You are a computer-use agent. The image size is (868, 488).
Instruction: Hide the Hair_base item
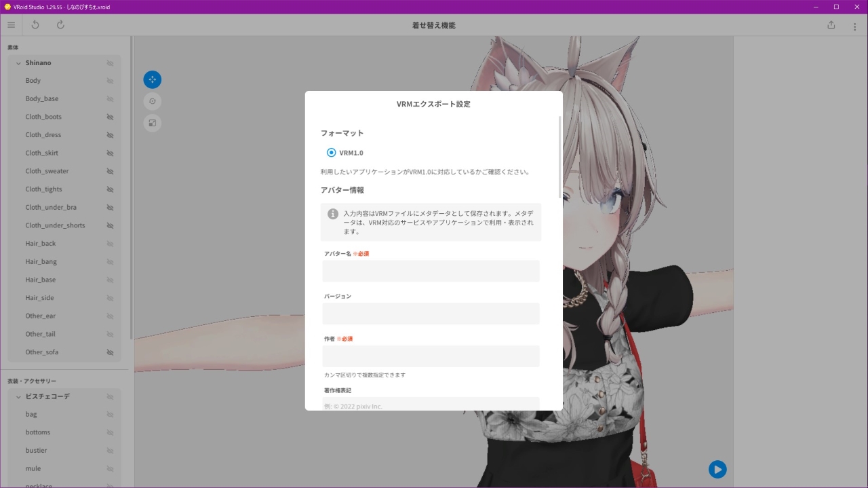pyautogui.click(x=110, y=280)
